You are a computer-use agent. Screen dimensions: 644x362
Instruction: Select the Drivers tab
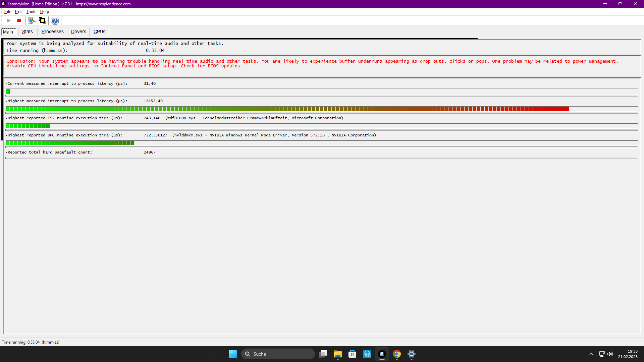(78, 32)
